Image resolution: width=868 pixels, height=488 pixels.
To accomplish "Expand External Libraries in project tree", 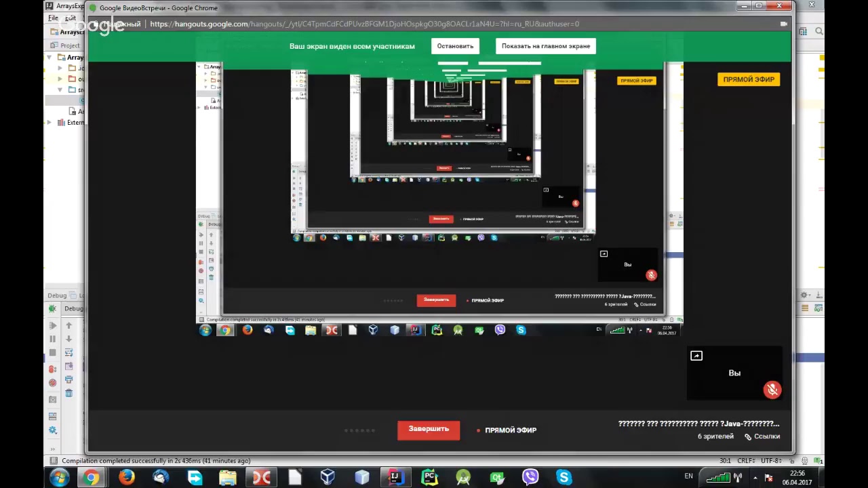I will tap(50, 123).
